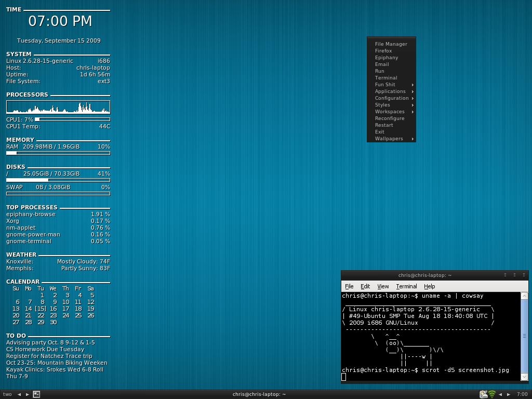Open the Help menu in the terminal menubar
This screenshot has width=532, height=399.
(429, 286)
